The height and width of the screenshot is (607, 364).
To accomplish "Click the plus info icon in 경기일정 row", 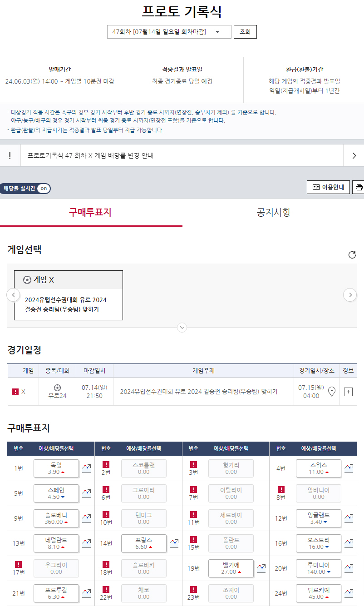I will pos(348,392).
